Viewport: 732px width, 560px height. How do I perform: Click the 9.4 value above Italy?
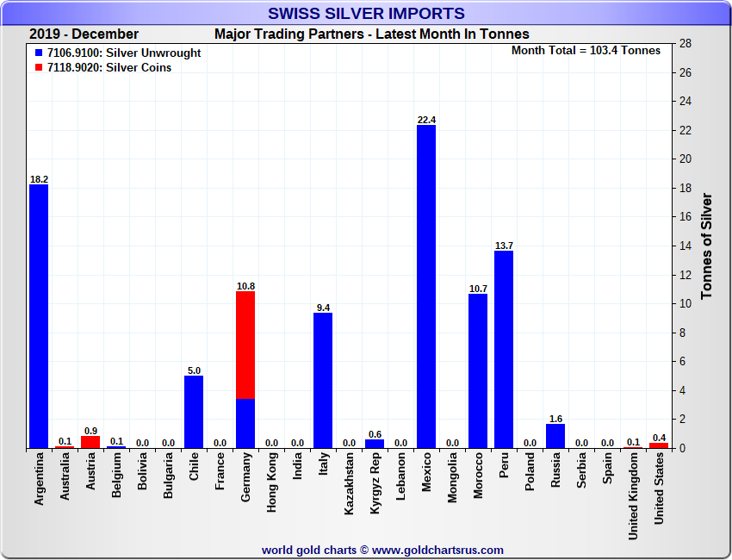pyautogui.click(x=323, y=308)
